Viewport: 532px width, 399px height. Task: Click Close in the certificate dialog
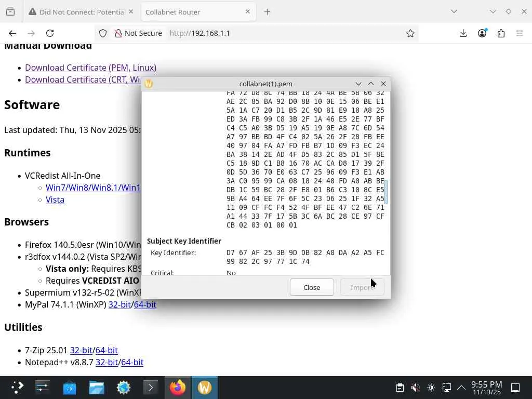pos(312,287)
